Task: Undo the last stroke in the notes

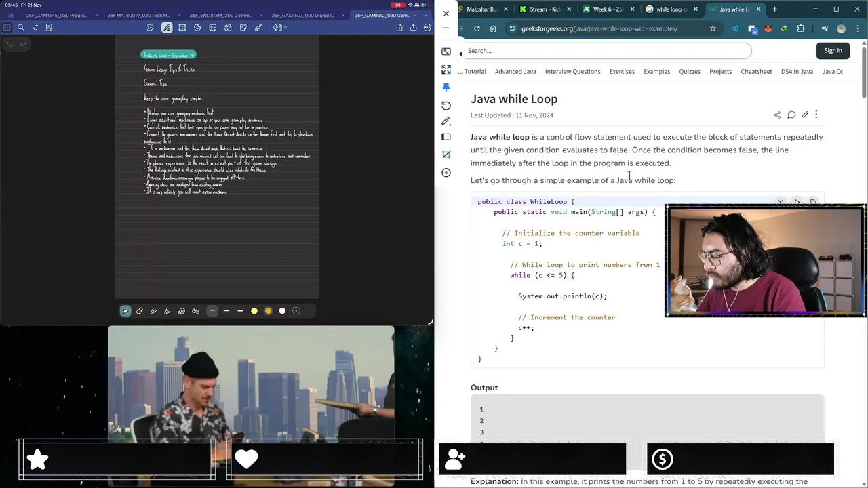Action: point(9,44)
